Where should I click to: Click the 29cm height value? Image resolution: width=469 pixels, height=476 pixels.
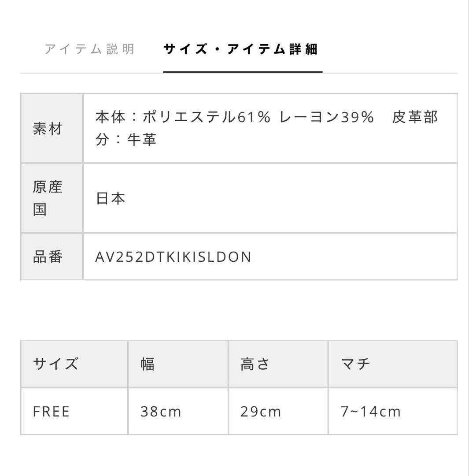tap(261, 412)
